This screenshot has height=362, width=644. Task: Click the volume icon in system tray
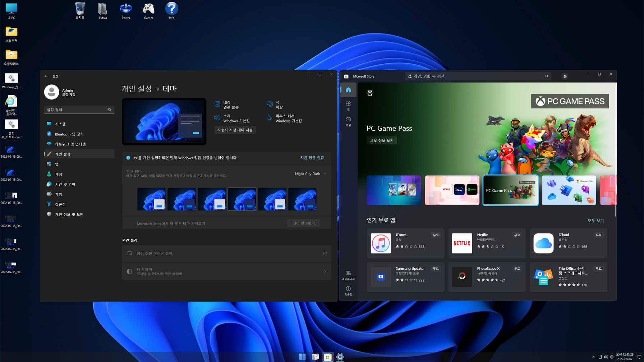(x=606, y=357)
